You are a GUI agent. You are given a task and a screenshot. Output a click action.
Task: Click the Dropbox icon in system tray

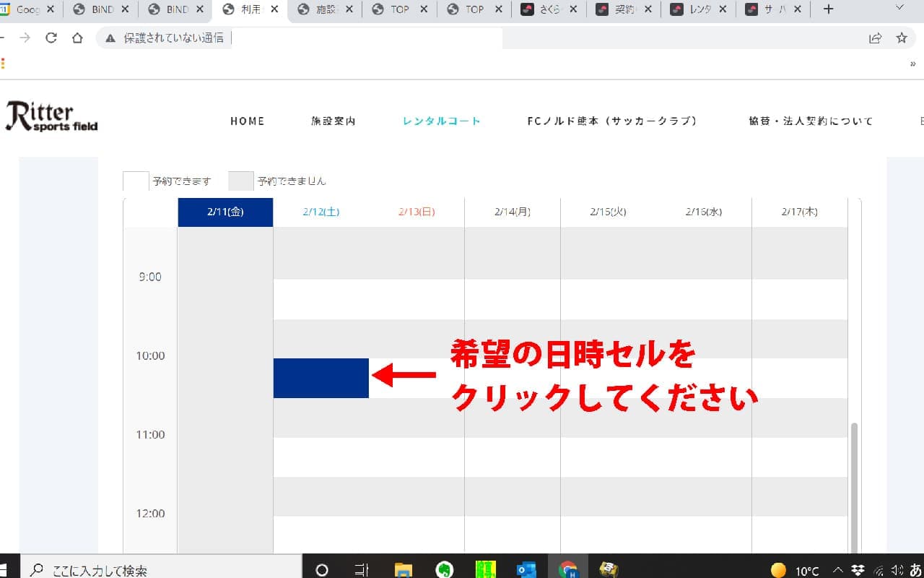858,570
